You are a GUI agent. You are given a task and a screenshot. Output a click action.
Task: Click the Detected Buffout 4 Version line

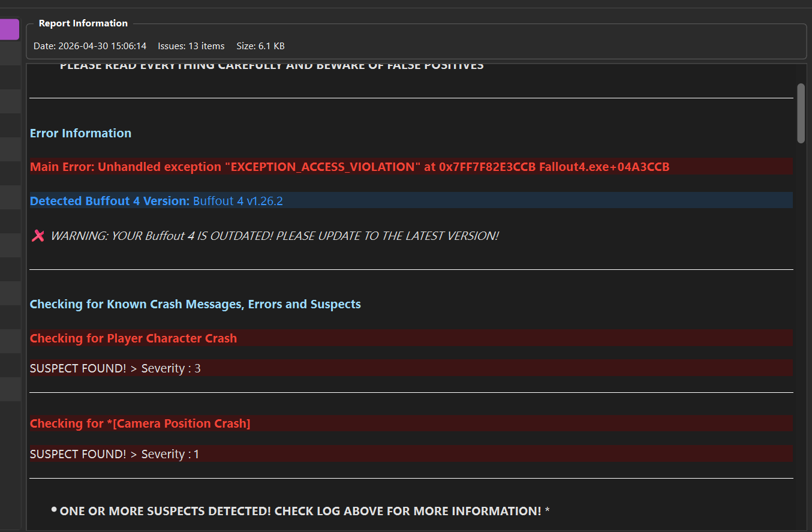(411, 201)
